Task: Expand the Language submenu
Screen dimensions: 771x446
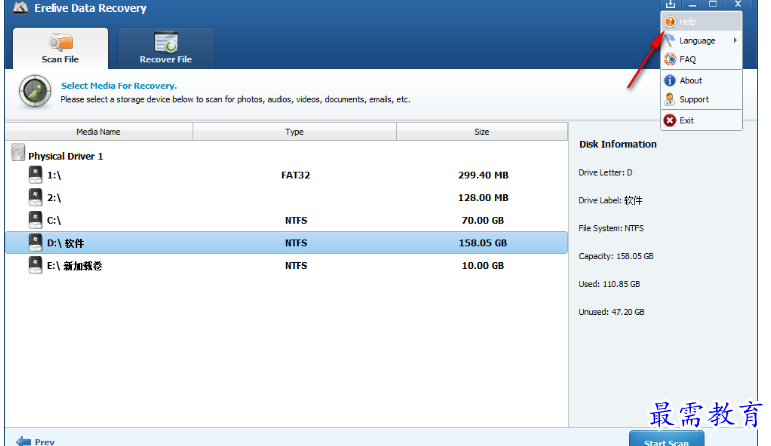Action: click(x=701, y=41)
